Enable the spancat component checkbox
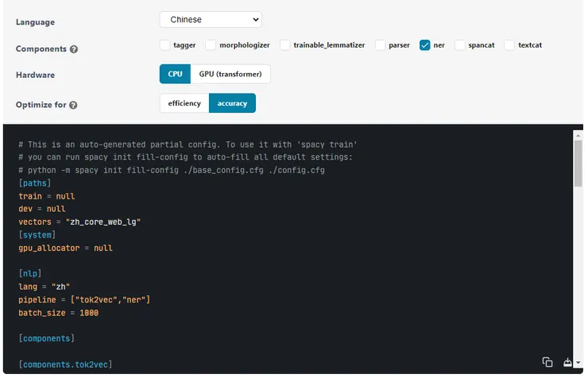This screenshot has height=378, width=588. tap(460, 45)
